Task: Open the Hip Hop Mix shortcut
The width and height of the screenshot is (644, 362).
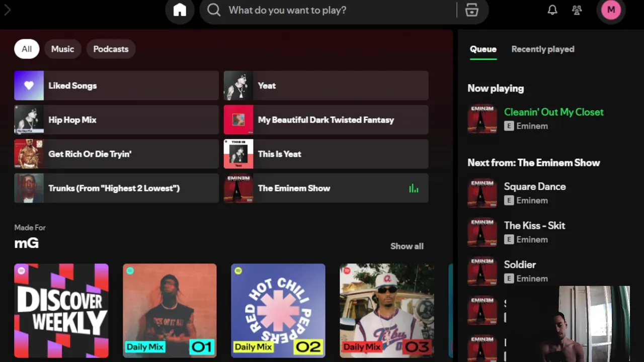Action: click(116, 120)
